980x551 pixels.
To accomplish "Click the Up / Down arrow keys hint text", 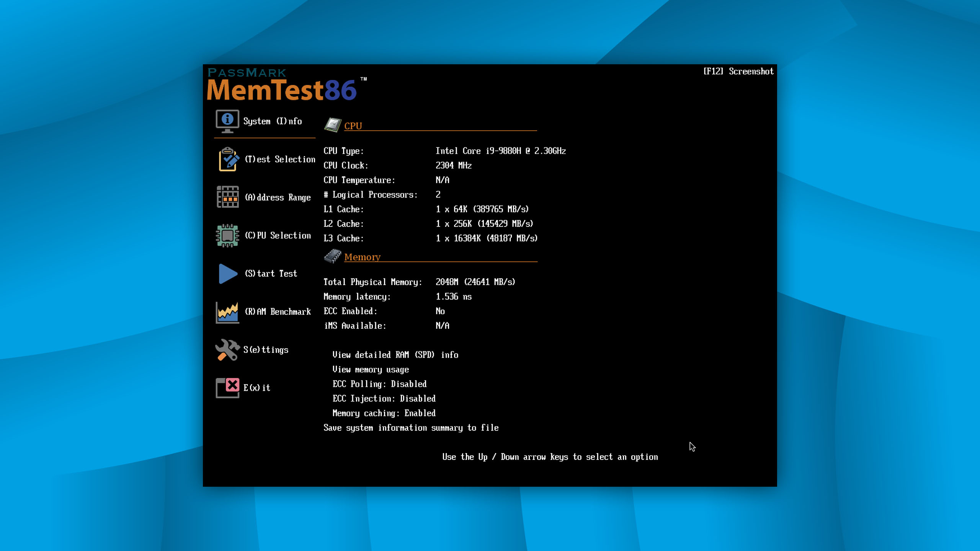I will click(550, 457).
